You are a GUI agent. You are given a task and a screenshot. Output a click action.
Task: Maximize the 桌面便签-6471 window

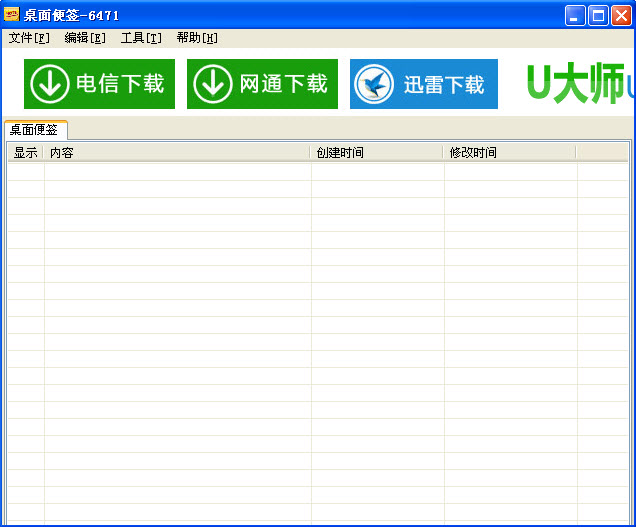[x=598, y=16]
